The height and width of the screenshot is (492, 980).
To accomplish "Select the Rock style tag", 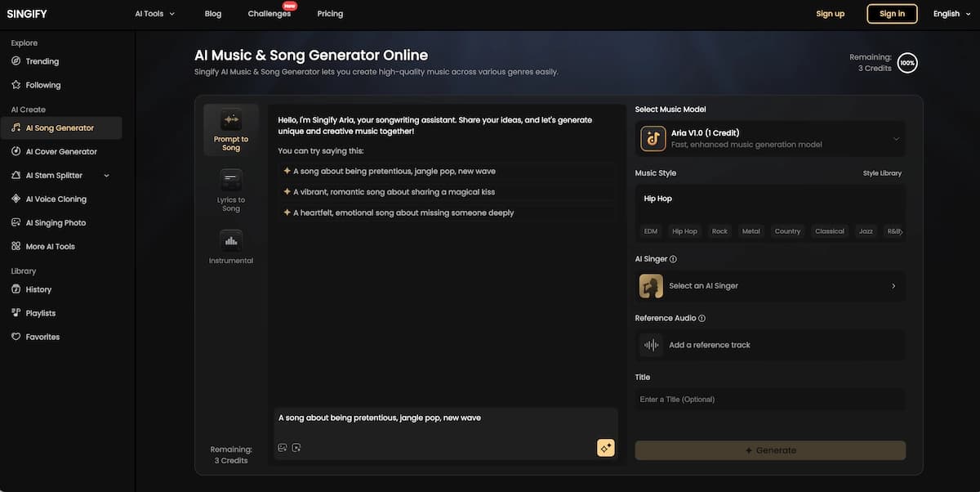I will 719,231.
